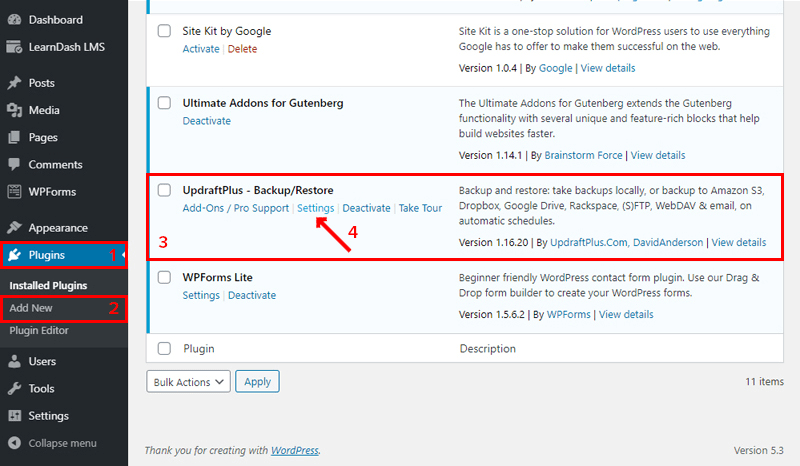The height and width of the screenshot is (466, 800).
Task: Open the Comments menu item
Action: pyautogui.click(x=55, y=164)
